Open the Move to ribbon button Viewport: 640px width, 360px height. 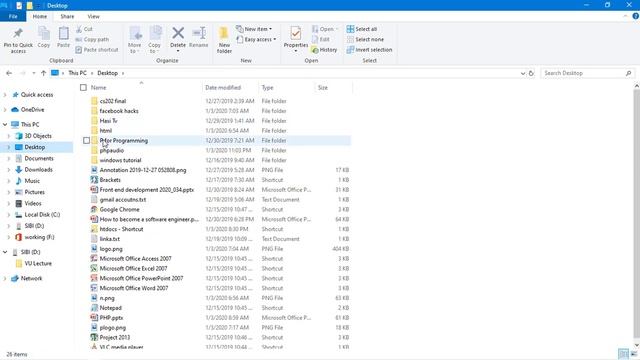click(x=135, y=40)
